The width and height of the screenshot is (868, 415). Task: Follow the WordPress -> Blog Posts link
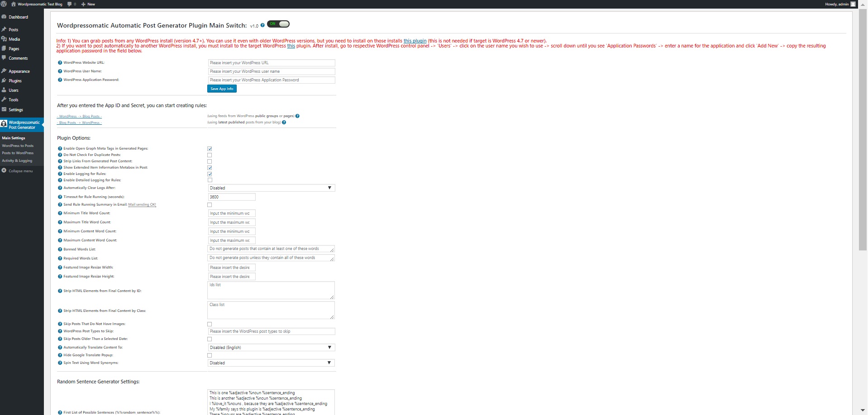click(80, 116)
